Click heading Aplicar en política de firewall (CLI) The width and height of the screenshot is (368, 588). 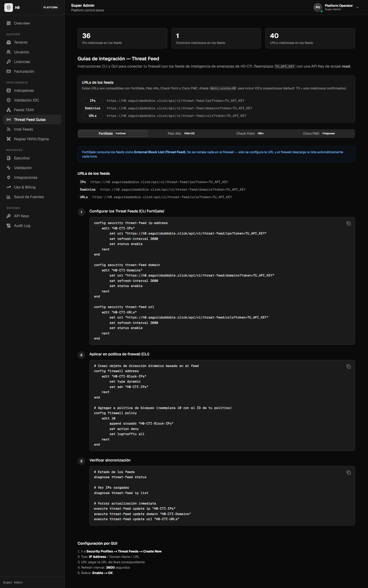(x=119, y=354)
